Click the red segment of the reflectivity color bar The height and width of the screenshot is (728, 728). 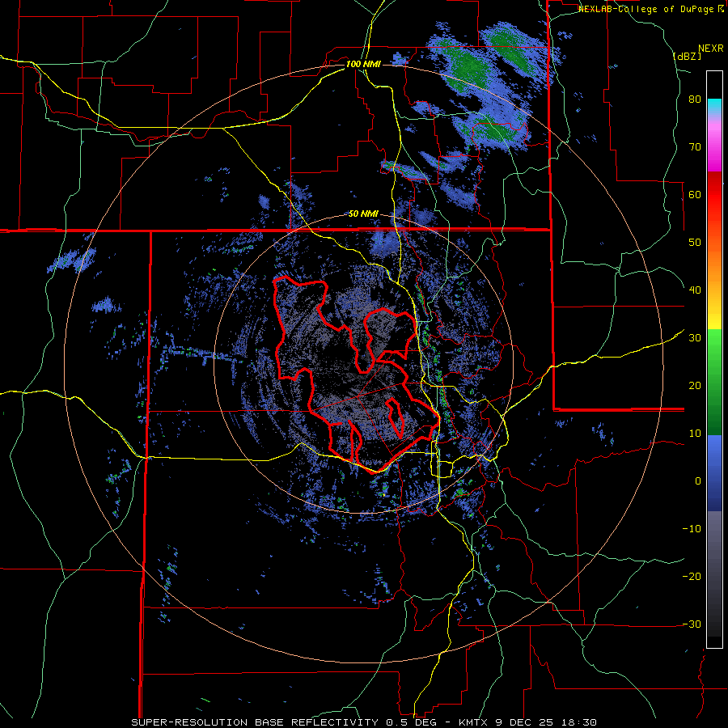[714, 195]
